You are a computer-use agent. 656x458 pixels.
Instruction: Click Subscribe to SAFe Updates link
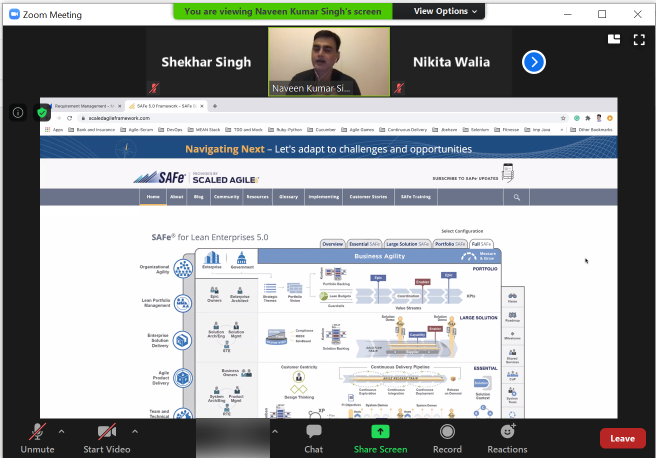point(465,179)
